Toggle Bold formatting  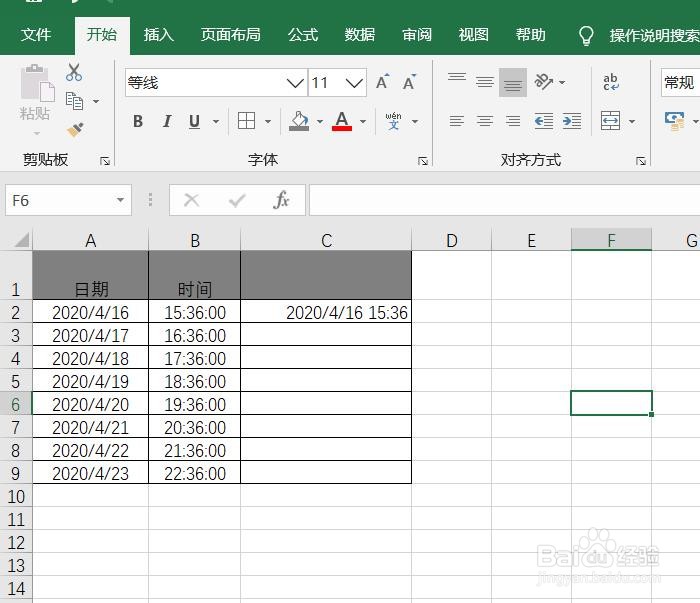point(138,121)
